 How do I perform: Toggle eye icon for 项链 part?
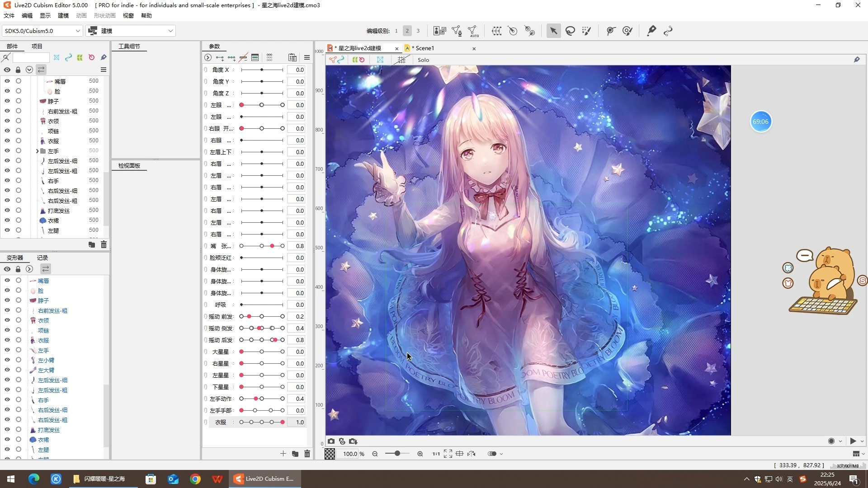point(7,131)
